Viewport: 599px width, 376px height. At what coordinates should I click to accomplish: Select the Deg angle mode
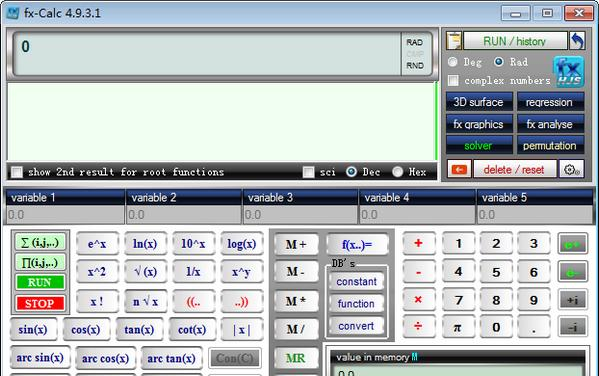click(x=453, y=62)
